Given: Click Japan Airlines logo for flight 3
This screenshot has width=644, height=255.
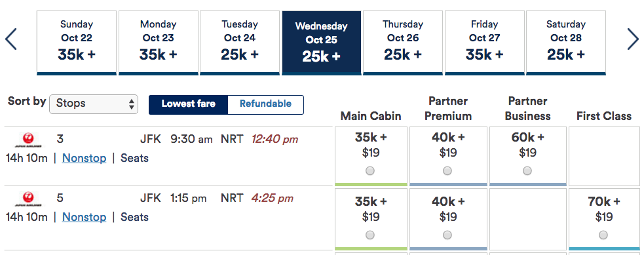Looking at the screenshot, I should tap(28, 140).
